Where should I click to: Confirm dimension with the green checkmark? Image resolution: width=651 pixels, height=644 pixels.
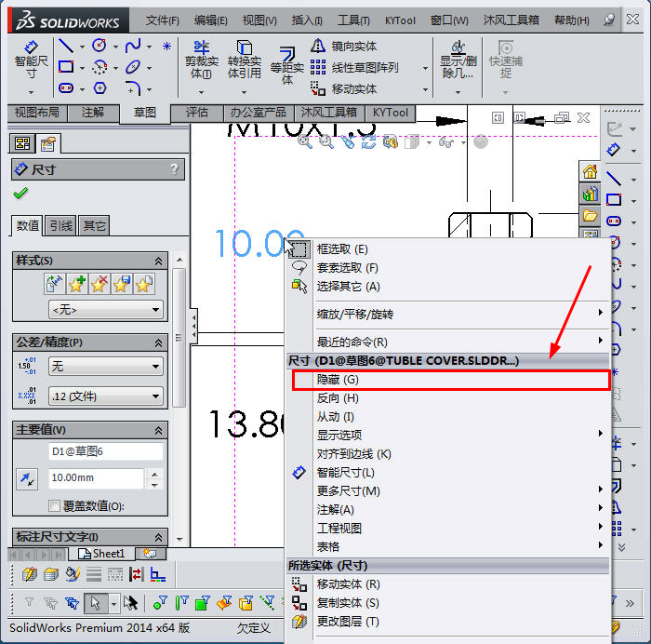tap(20, 194)
